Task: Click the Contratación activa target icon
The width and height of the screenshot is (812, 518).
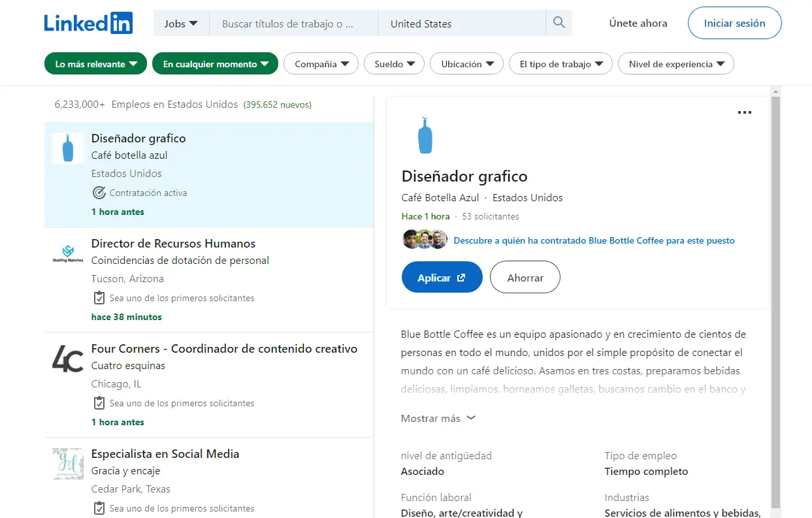Action: [99, 193]
